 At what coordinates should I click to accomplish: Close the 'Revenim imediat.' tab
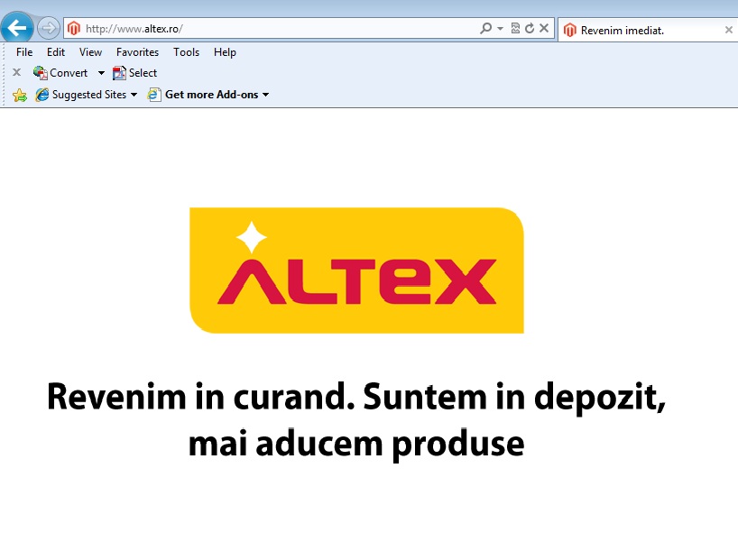(729, 30)
